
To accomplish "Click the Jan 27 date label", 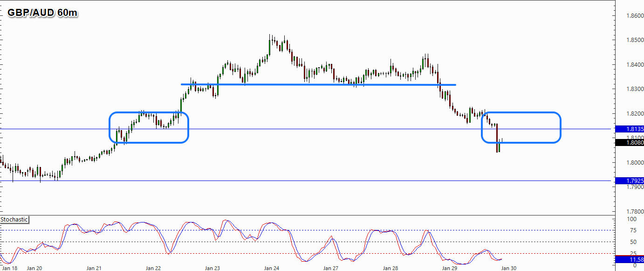I will click(x=330, y=268).
